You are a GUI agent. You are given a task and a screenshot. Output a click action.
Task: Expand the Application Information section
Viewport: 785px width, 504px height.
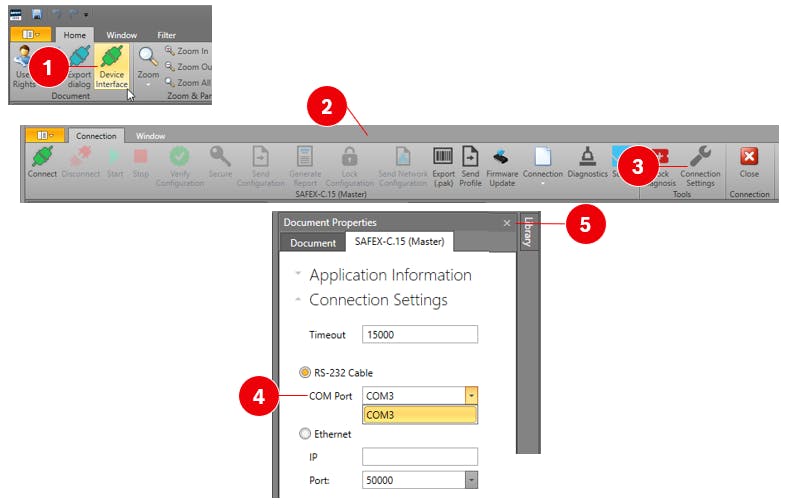point(297,275)
